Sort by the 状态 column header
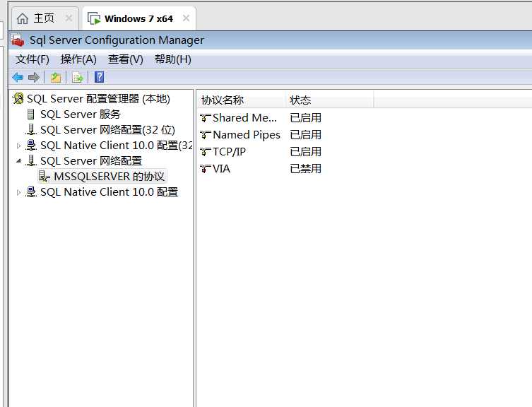Image resolution: width=532 pixels, height=407 pixels. [329, 100]
